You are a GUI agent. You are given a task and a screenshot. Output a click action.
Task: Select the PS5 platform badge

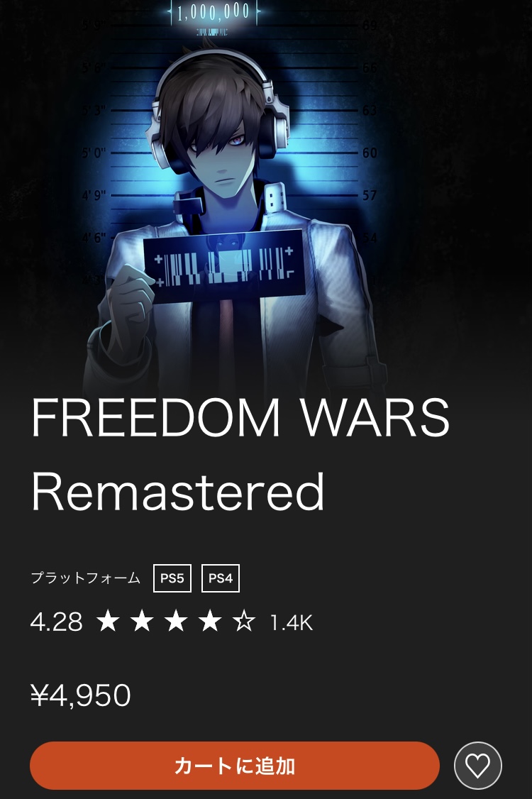(172, 578)
